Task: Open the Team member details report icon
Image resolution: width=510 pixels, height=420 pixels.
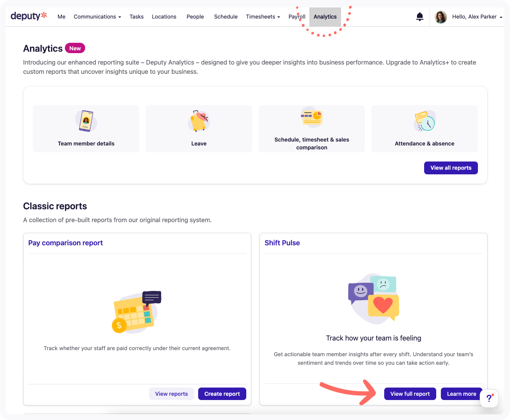Action: pyautogui.click(x=86, y=121)
